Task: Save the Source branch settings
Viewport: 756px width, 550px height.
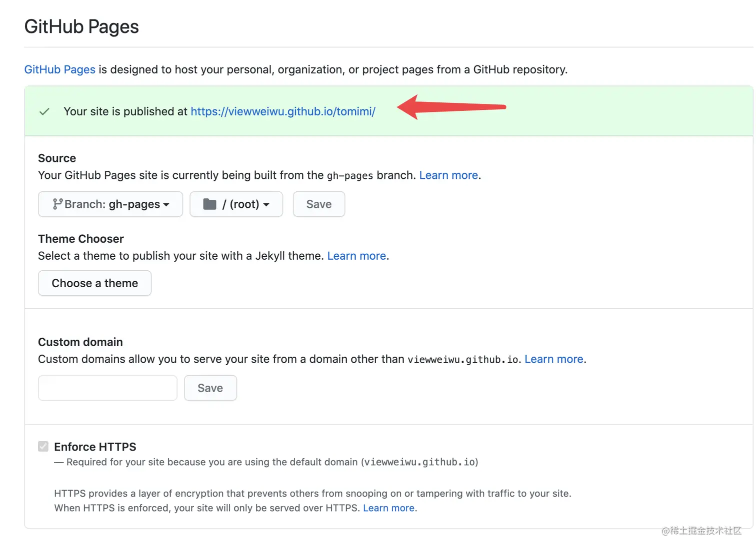Action: (x=319, y=204)
